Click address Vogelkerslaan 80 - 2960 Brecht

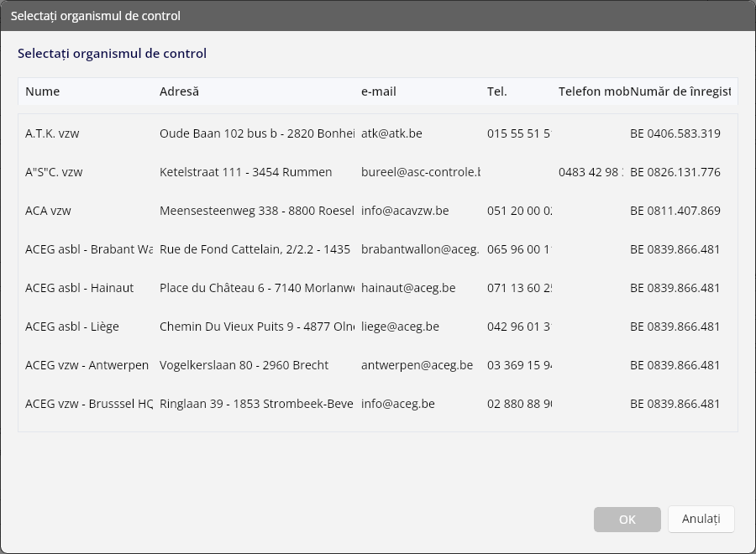click(x=244, y=365)
